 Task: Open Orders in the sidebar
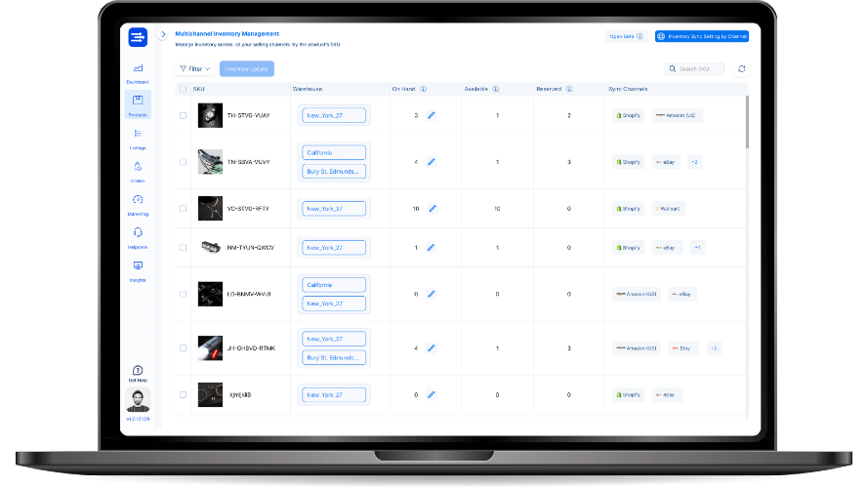pos(138,172)
